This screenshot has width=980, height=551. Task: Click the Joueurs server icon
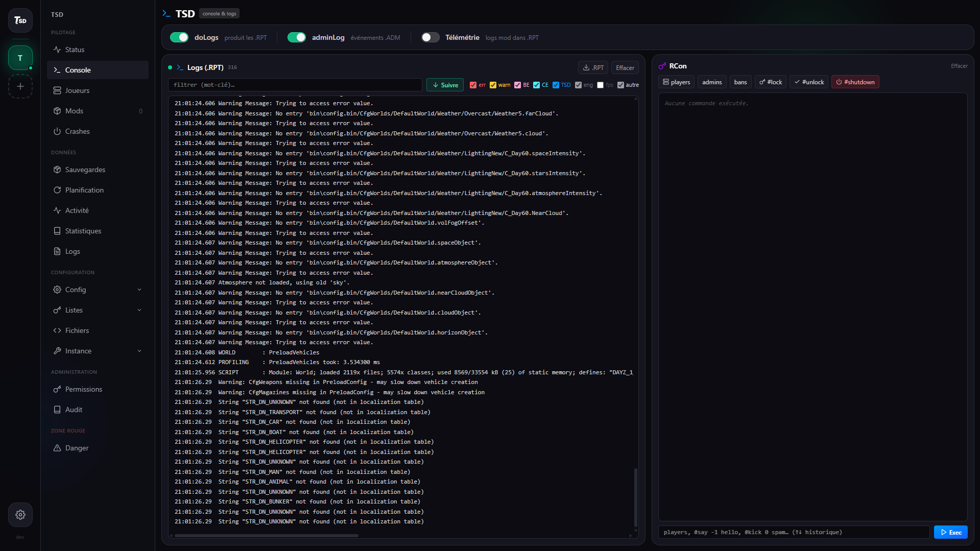tap(57, 90)
